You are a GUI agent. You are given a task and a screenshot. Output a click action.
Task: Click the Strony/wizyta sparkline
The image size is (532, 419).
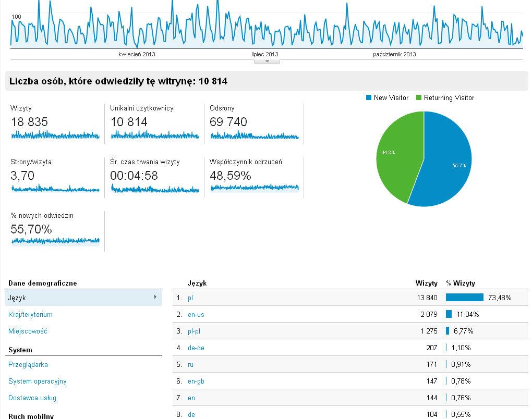55,189
